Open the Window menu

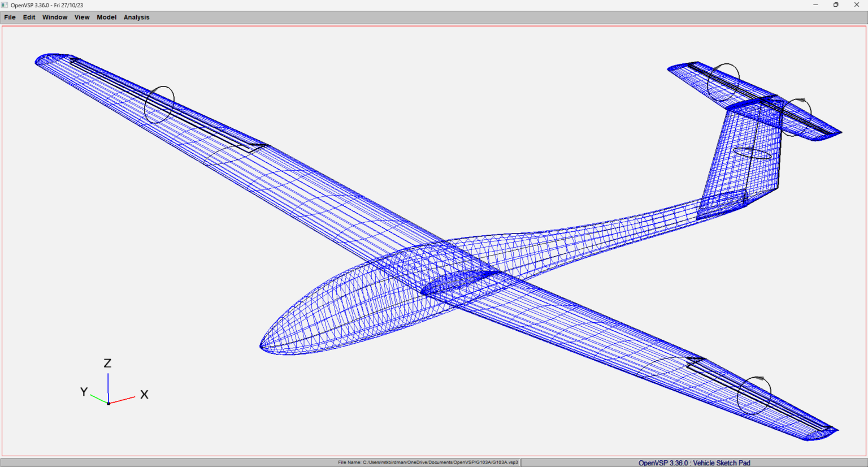pyautogui.click(x=55, y=18)
